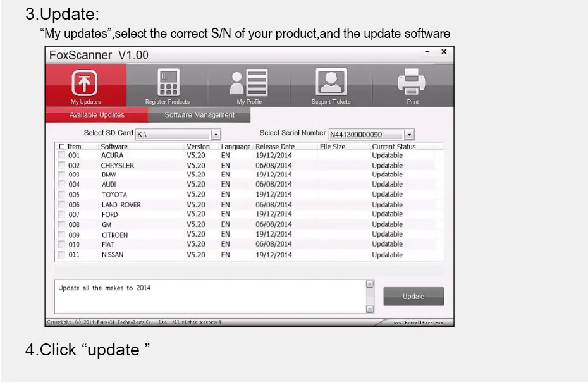Sort by the File Size column header
This screenshot has height=387, width=588.
[332, 147]
